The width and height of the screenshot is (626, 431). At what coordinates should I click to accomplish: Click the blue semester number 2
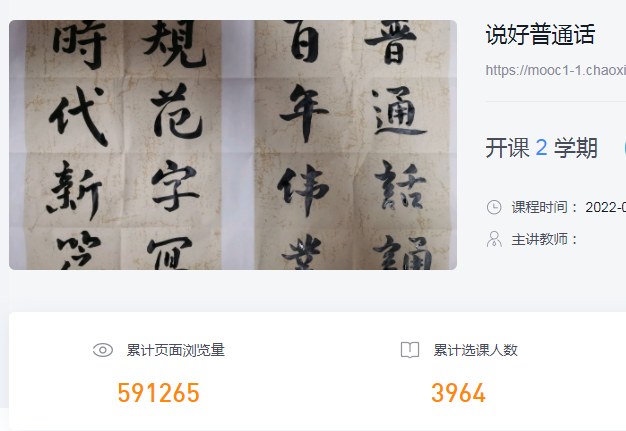[541, 148]
